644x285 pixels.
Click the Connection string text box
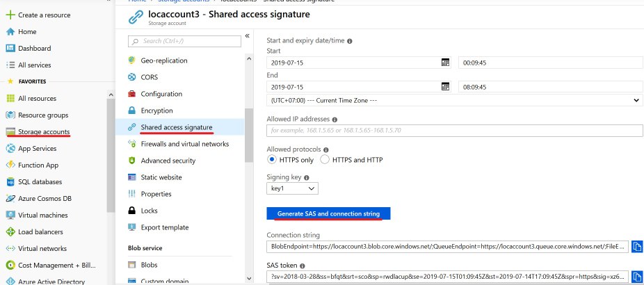click(x=447, y=246)
